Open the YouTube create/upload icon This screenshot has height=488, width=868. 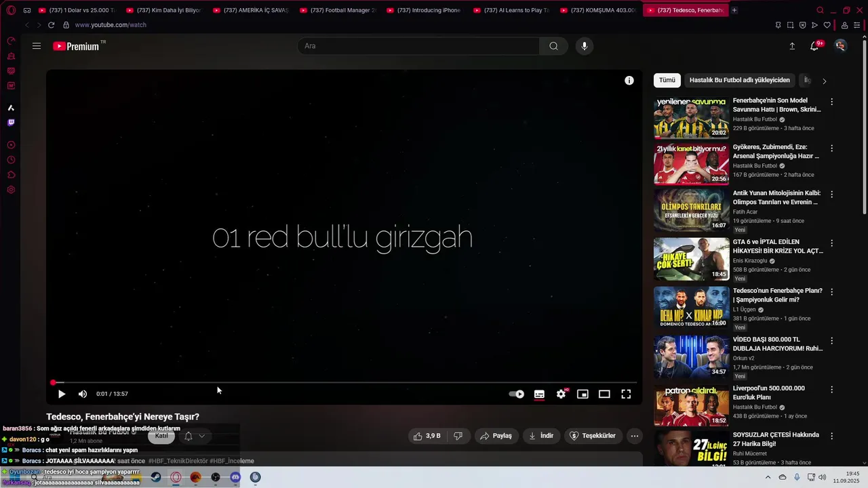(x=792, y=46)
